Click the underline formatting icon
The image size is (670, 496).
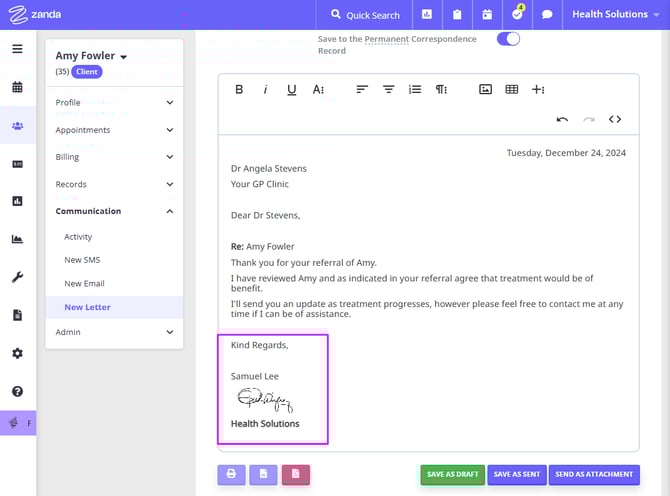[291, 89]
